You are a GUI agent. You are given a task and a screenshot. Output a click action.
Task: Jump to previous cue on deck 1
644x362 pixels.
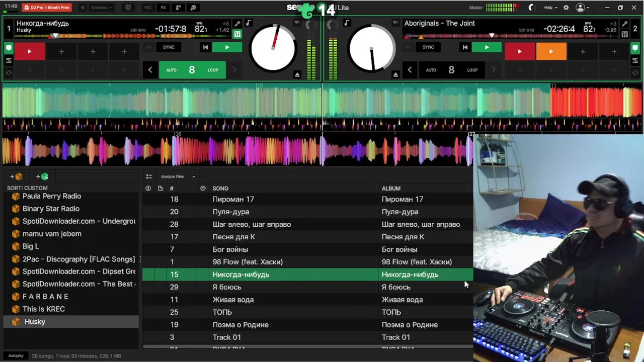pos(205,47)
